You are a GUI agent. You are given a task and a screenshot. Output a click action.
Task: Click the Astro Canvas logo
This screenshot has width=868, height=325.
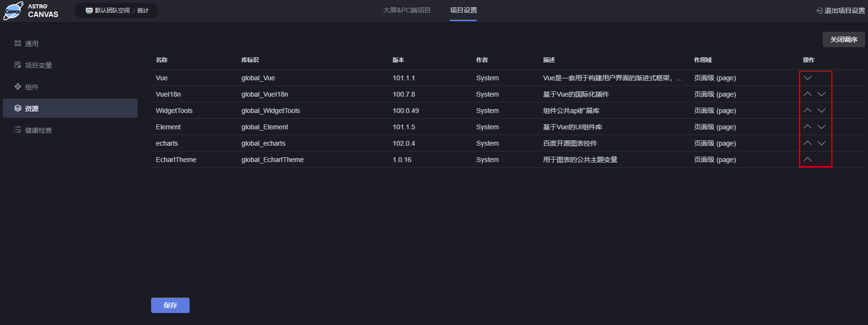32,11
